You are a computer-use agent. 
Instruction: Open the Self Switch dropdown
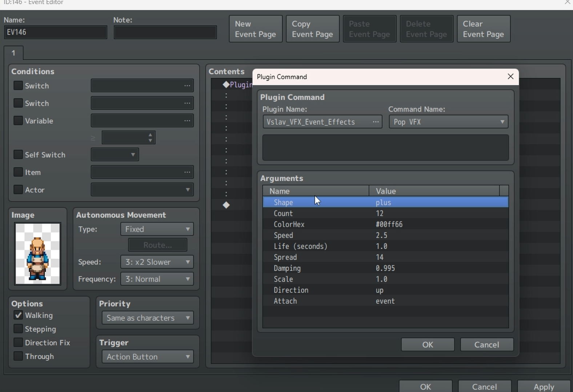115,154
